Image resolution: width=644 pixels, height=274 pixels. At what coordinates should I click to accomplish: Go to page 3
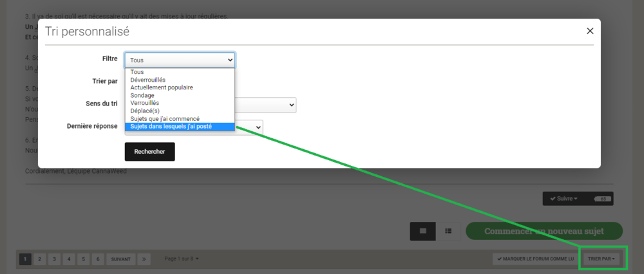[54, 259]
